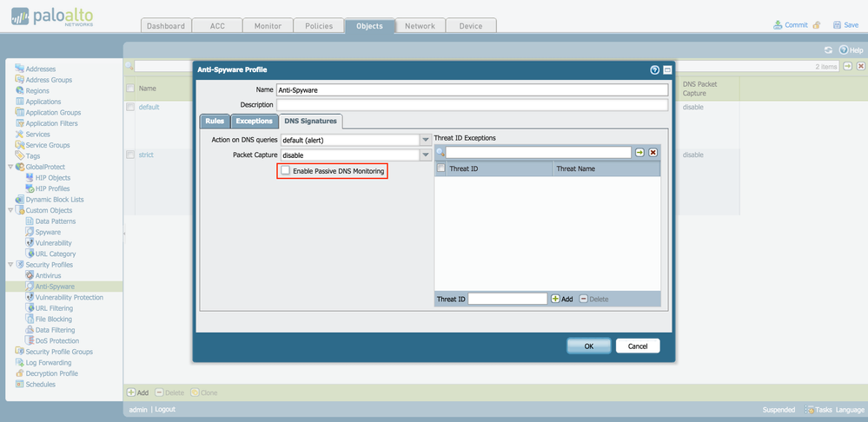Click the File Blocking icon
Viewport: 868px width, 422px height.
click(30, 320)
